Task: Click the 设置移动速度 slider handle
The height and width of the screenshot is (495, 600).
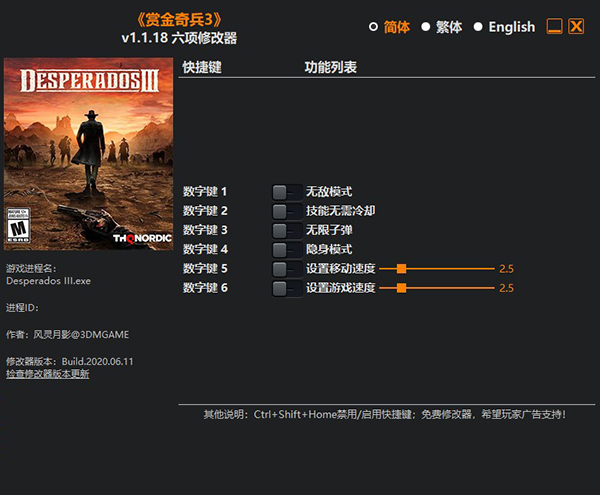Action: coord(401,269)
